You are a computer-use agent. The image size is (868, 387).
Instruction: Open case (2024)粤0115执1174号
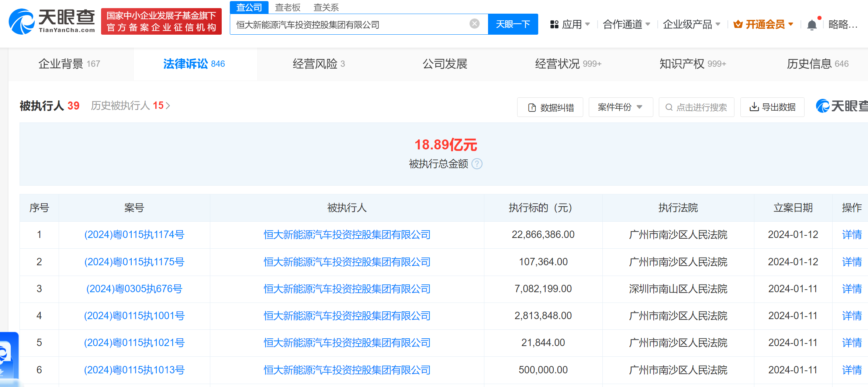tap(134, 235)
